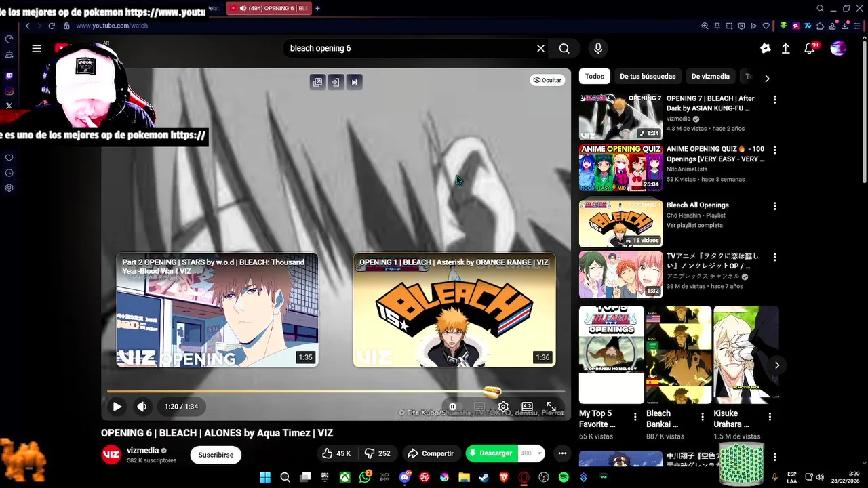Open options for 'Kisuke Urahara' short
Image resolution: width=868 pixels, height=488 pixels.
point(769,416)
